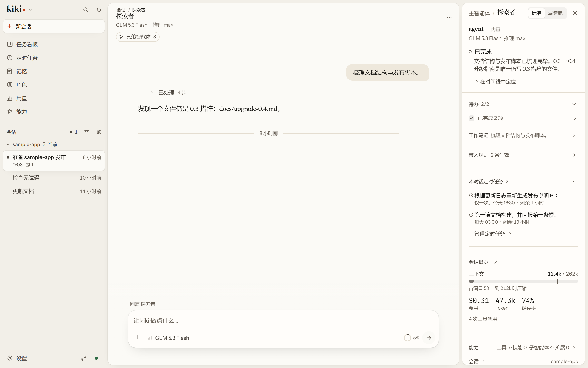Screen dimensions: 588x368
Task: Filter the 会话 list with funnel icon
Action: pyautogui.click(x=87, y=132)
